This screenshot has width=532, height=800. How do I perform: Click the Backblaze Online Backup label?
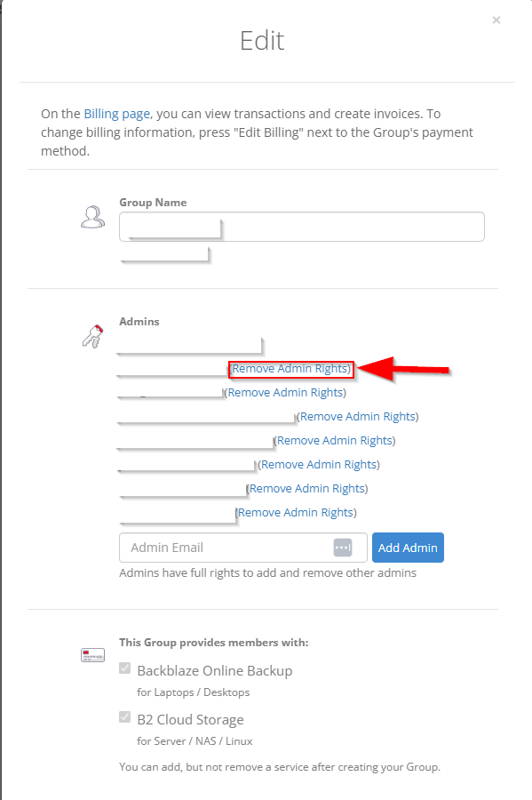click(215, 670)
